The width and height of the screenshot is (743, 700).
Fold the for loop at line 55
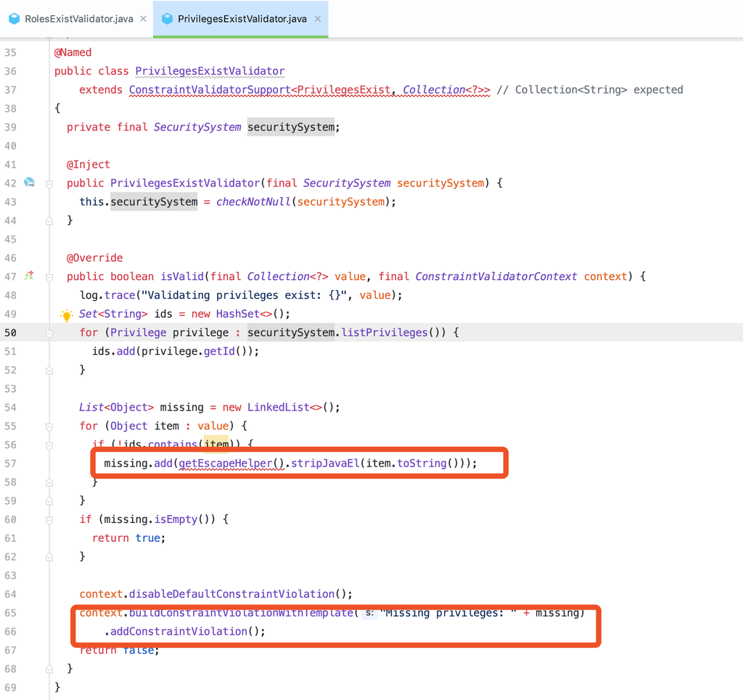point(49,427)
